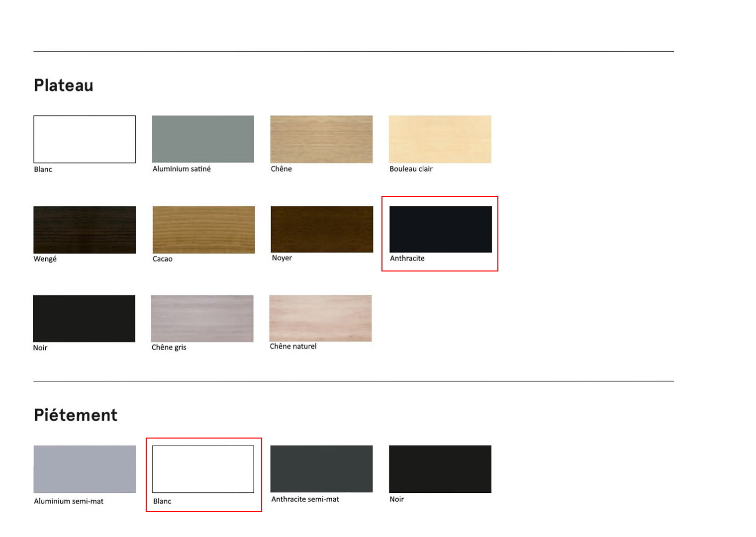Select the Blanc plateau color swatch
Image resolution: width=756 pixels, height=537 pixels.
point(85,139)
